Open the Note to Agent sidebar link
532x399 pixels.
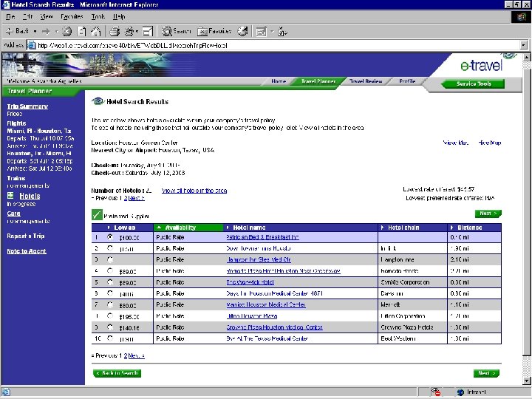point(27,251)
